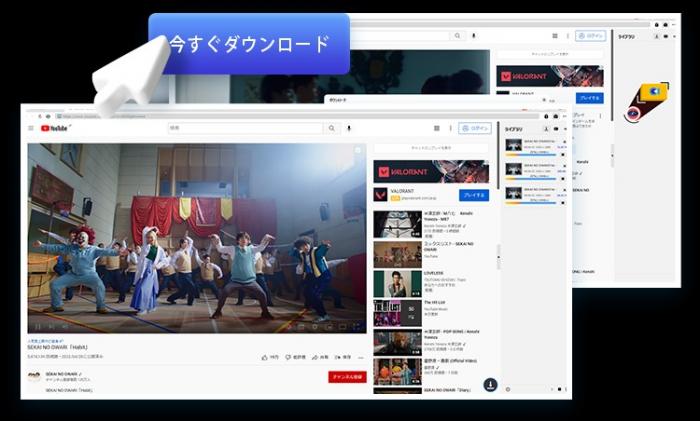Viewport: 700px width, 421px height.
Task: Open the SEKAI NO OWARI mix thumbnail
Action: click(397, 254)
